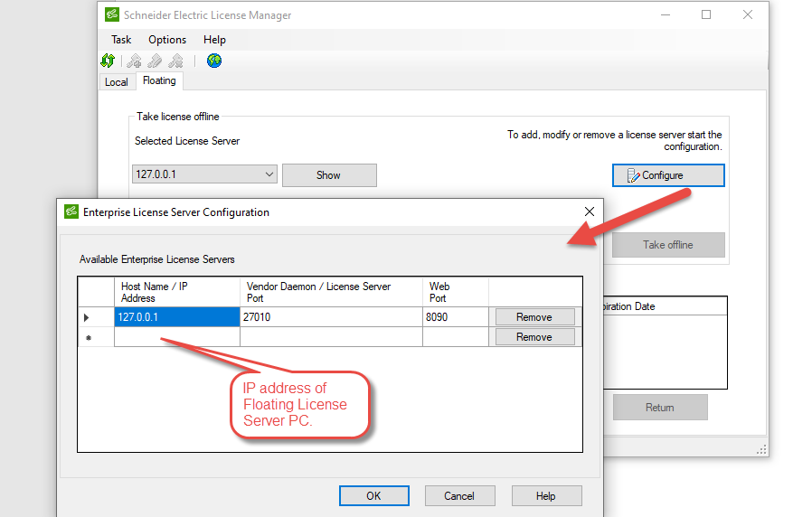Click the Web Port column header
The image size is (812, 517).
point(456,292)
